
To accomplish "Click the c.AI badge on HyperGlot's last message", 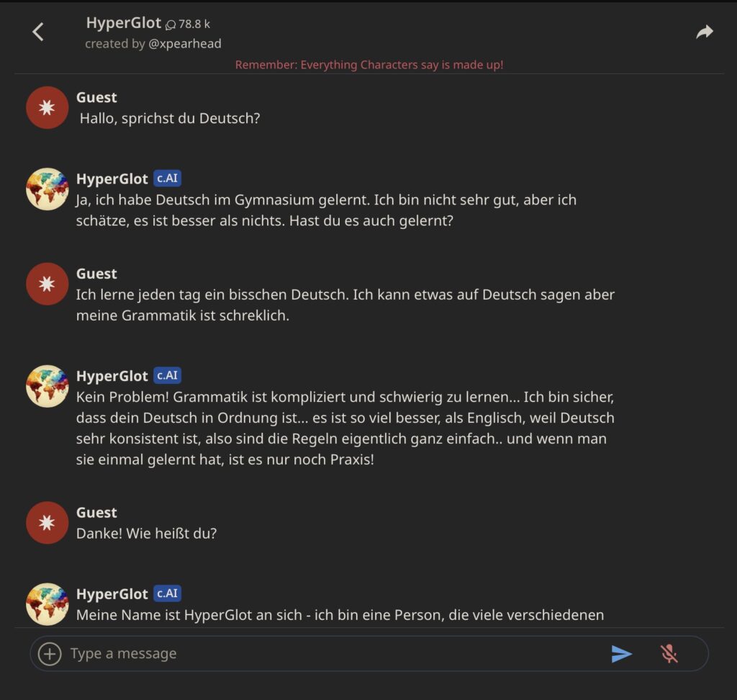I will click(166, 593).
